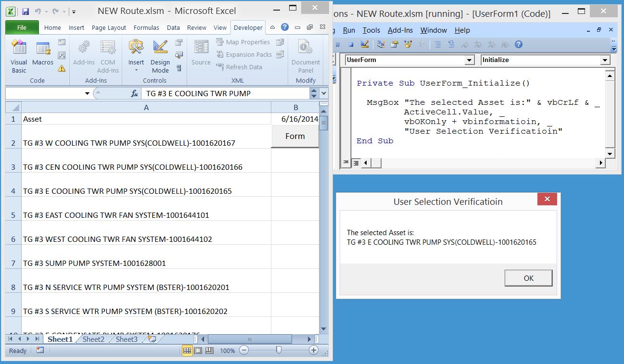Screen dimensions: 624x364
Task: Click 100% zoom level in status bar
Action: [227, 351]
